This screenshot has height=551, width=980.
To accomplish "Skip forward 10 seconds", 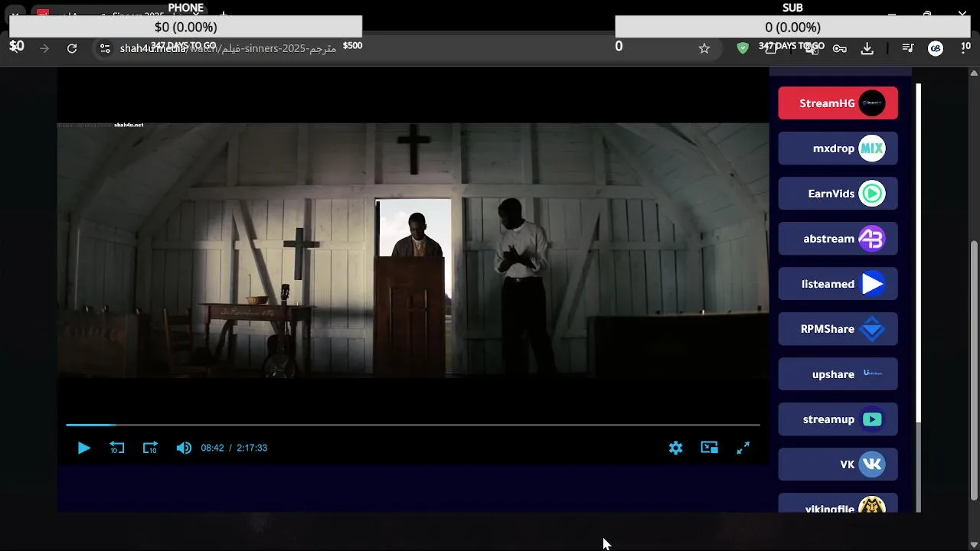I will [x=150, y=448].
